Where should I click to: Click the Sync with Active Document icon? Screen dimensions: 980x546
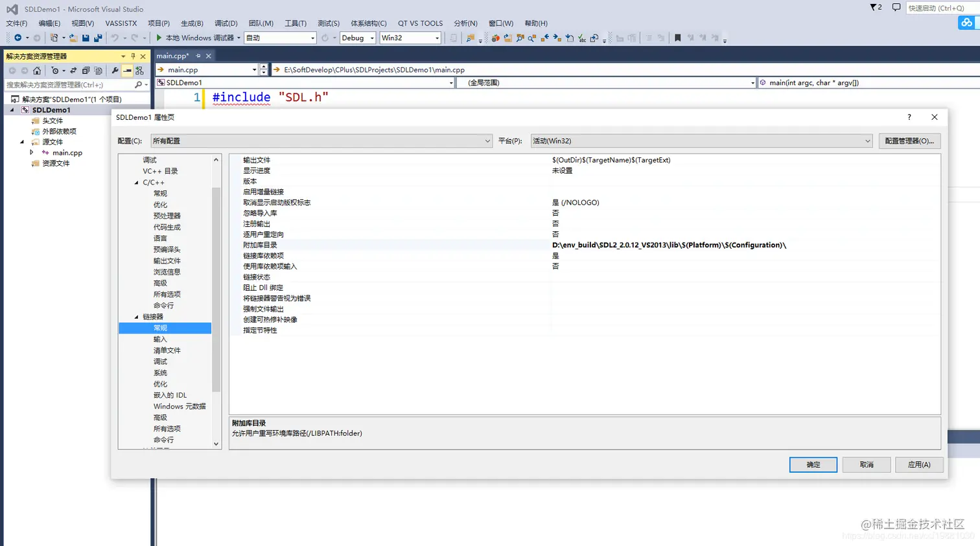point(73,71)
